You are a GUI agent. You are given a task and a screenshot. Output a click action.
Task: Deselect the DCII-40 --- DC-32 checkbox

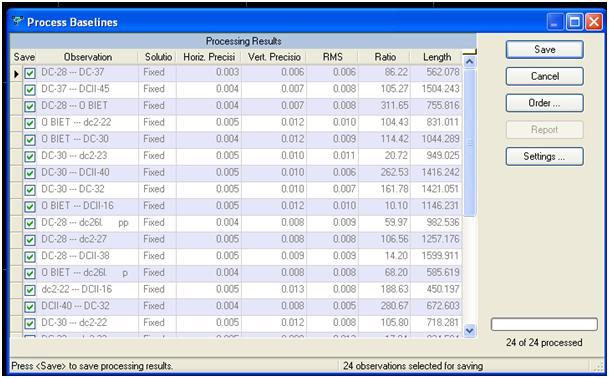coord(30,307)
